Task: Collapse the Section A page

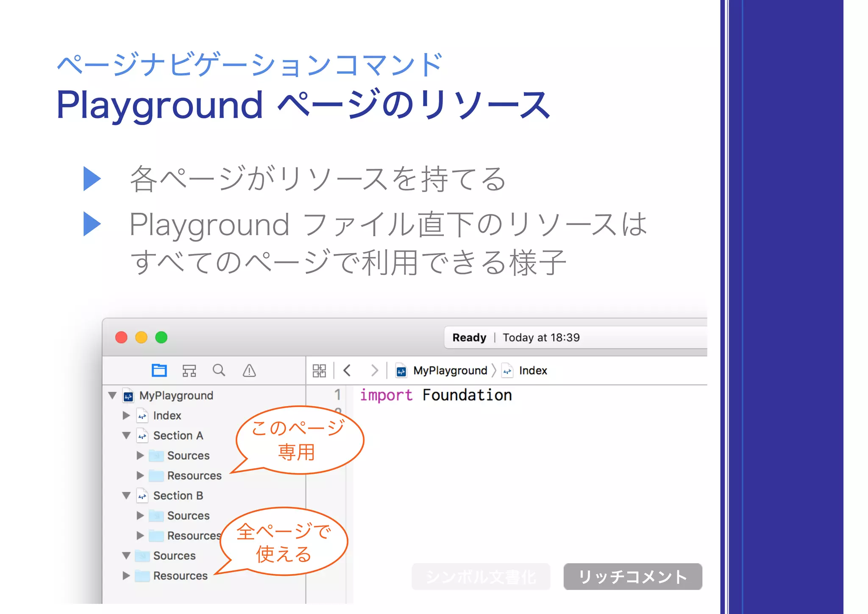Action: pyautogui.click(x=126, y=435)
